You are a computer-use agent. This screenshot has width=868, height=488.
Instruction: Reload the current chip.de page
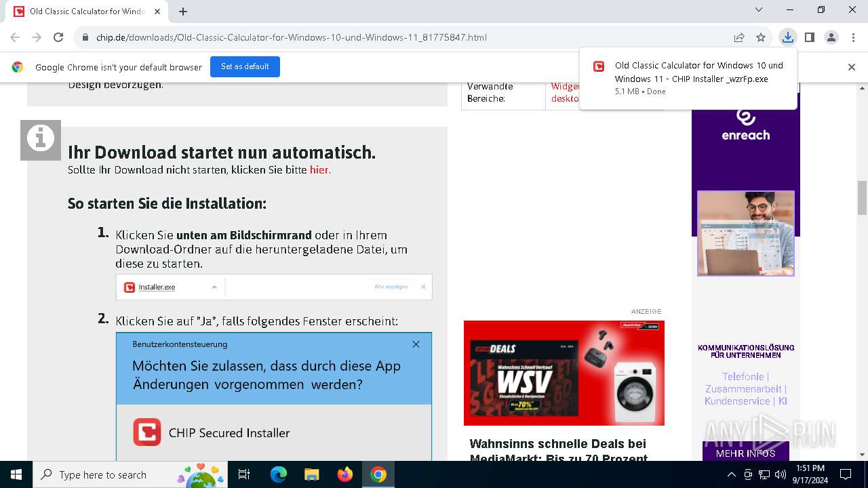click(58, 37)
